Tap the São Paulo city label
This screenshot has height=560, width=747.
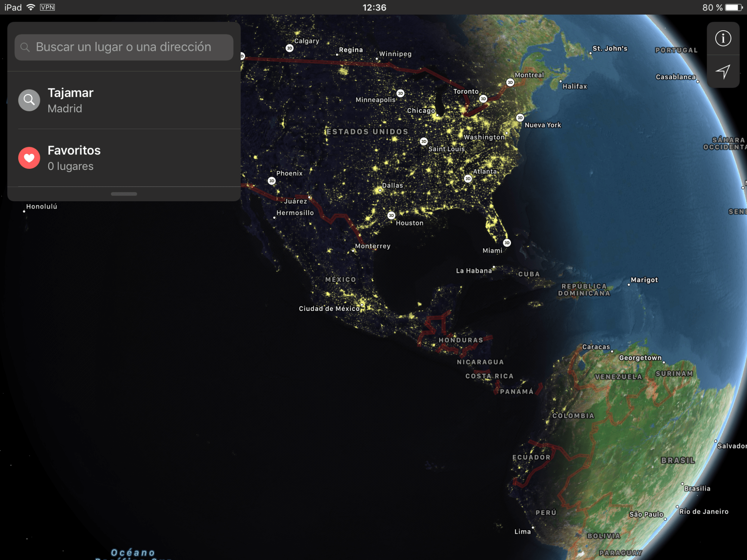coord(646,514)
